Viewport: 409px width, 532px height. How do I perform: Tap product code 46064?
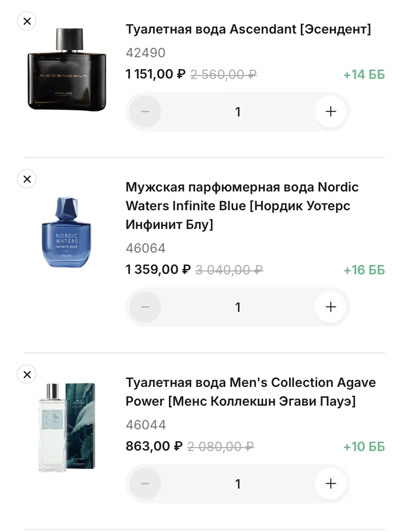[x=146, y=248]
